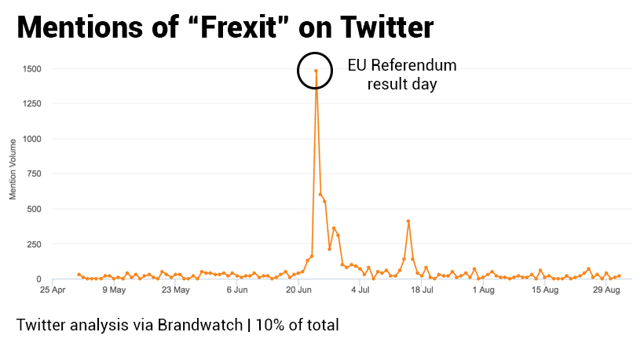Click the "4 Jul" x-axis date

[360, 290]
